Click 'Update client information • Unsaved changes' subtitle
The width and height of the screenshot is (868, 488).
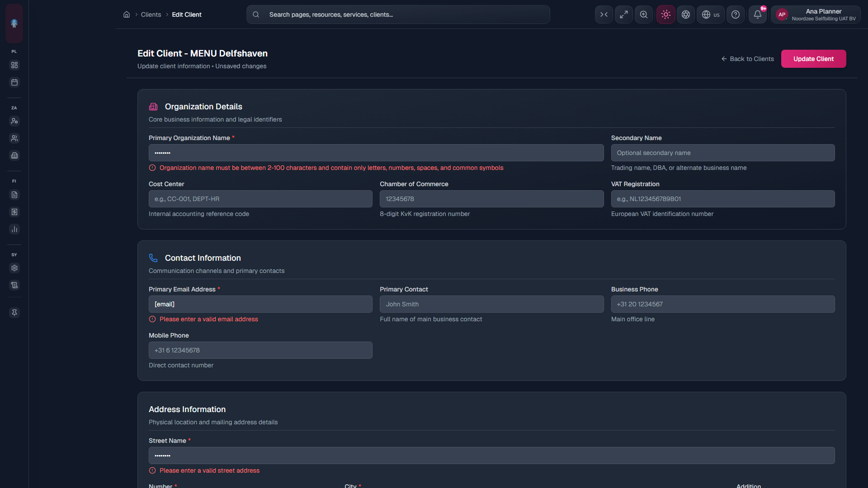click(x=202, y=66)
